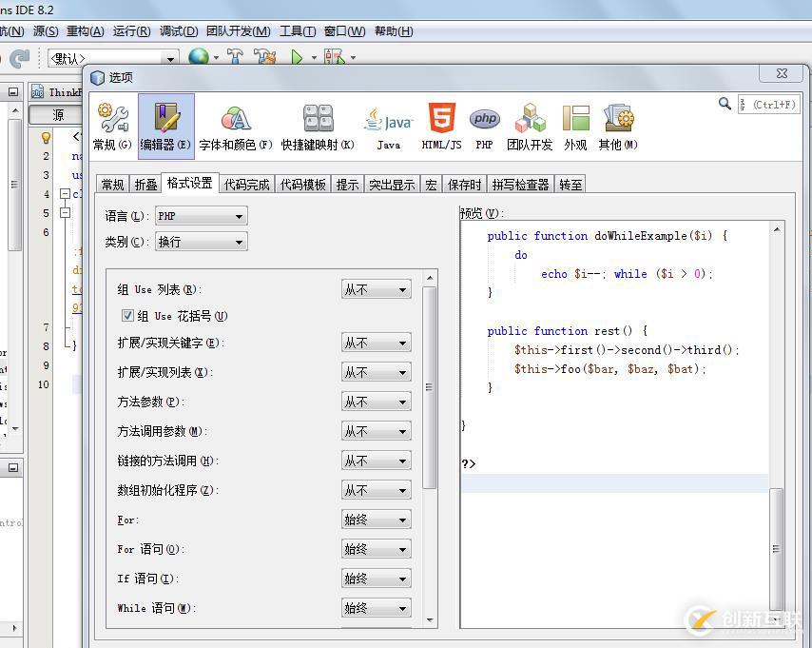812x648 pixels.
Task: Collapse the code fold at line 5
Action: click(x=66, y=213)
